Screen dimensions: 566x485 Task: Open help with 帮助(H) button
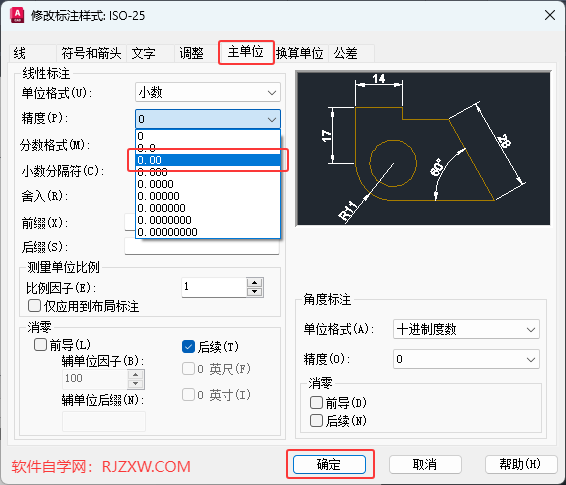tap(521, 464)
